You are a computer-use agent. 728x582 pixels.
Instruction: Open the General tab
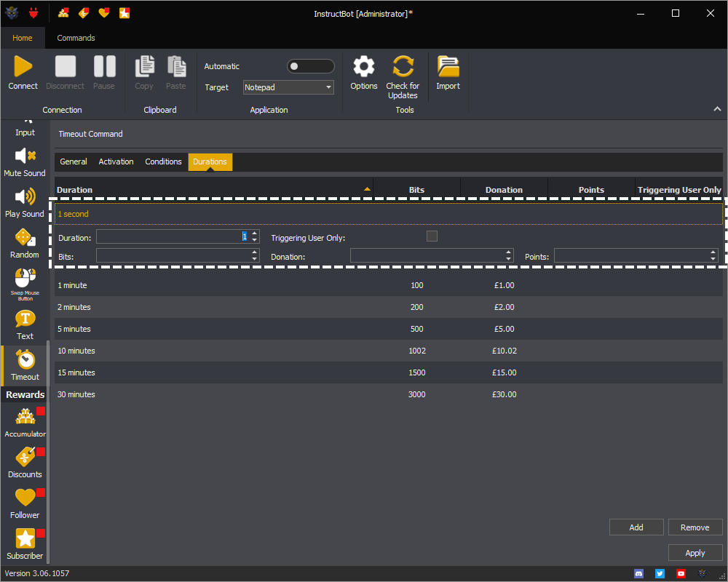tap(74, 162)
